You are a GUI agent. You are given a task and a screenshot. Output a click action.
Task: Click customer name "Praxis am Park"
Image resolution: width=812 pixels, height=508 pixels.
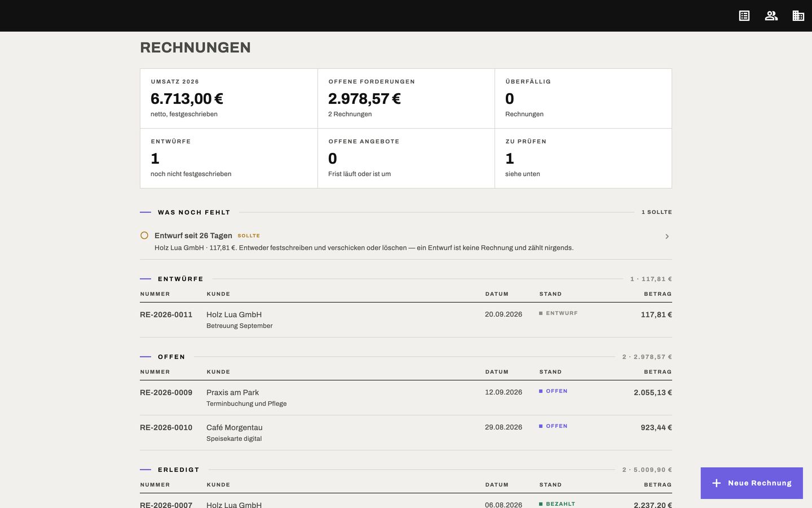(233, 392)
